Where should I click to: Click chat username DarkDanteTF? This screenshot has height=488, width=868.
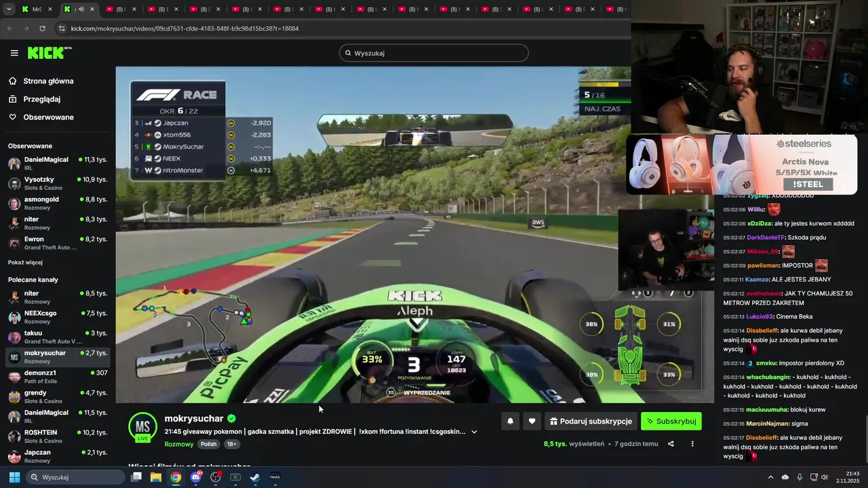pyautogui.click(x=766, y=238)
